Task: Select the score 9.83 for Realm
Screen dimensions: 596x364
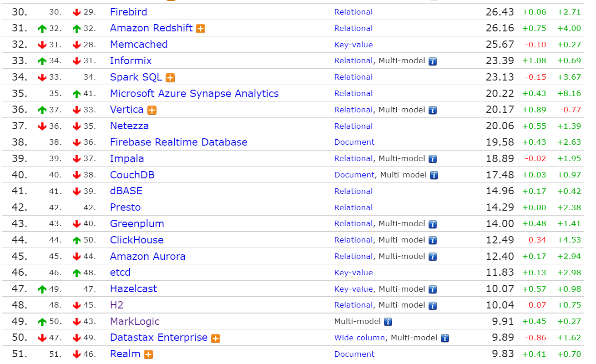Action: pos(502,354)
